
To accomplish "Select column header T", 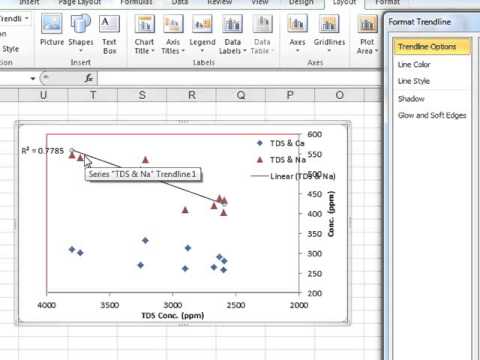I will [93, 95].
